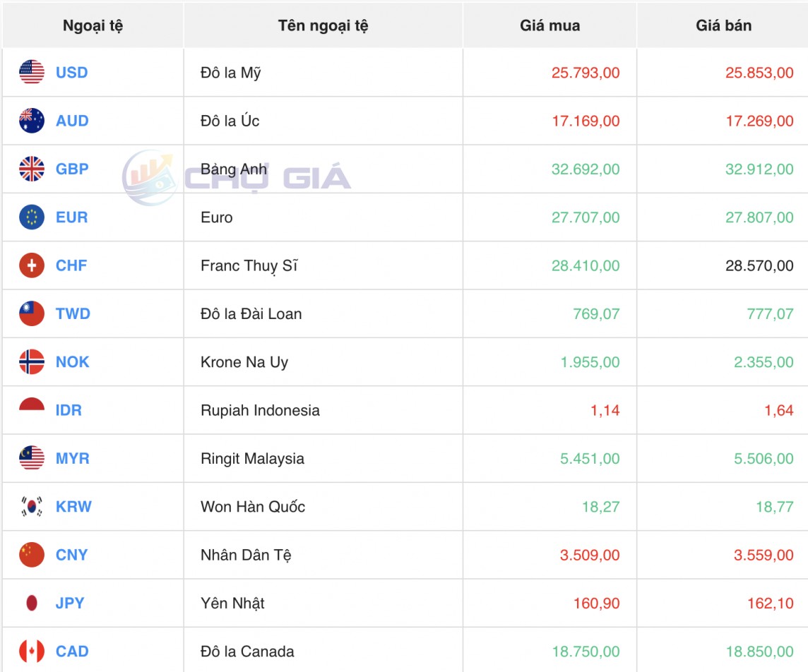Click the UK flag beside GBP
The width and height of the screenshot is (808, 672).
32,169
